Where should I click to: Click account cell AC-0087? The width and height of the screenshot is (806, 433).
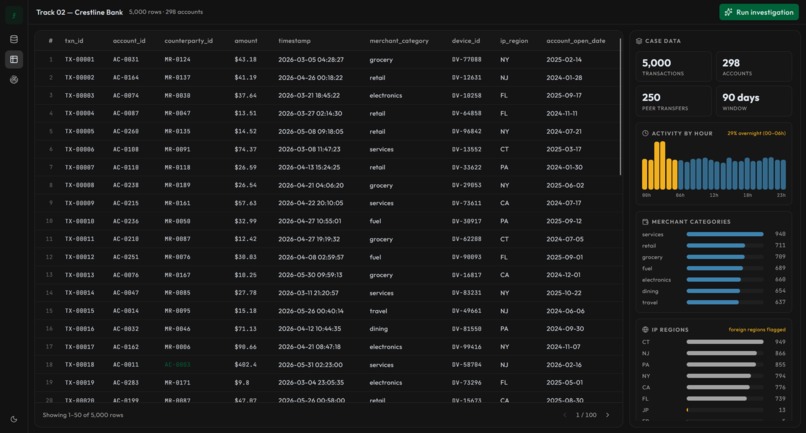click(x=126, y=114)
